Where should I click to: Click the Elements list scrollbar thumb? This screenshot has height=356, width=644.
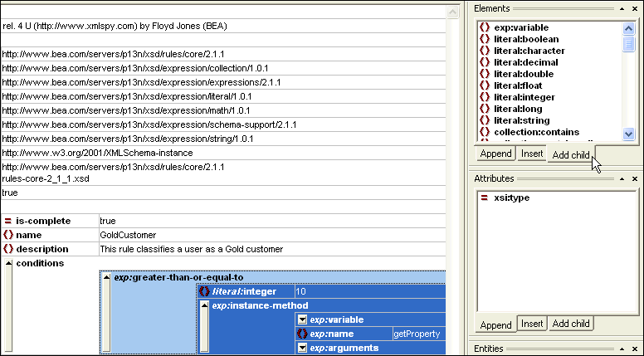pyautogui.click(x=629, y=43)
